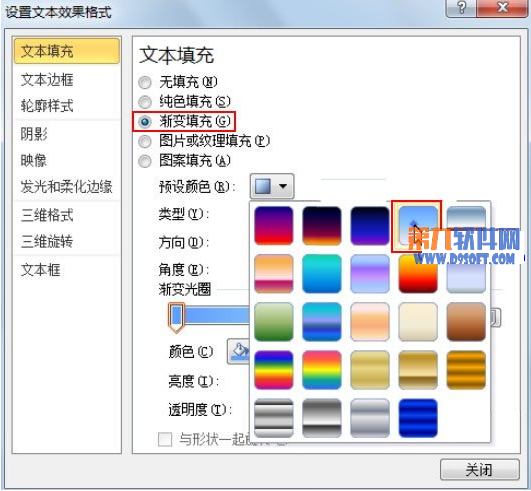Pick cyan-blue banded preset in third row

pos(322,322)
